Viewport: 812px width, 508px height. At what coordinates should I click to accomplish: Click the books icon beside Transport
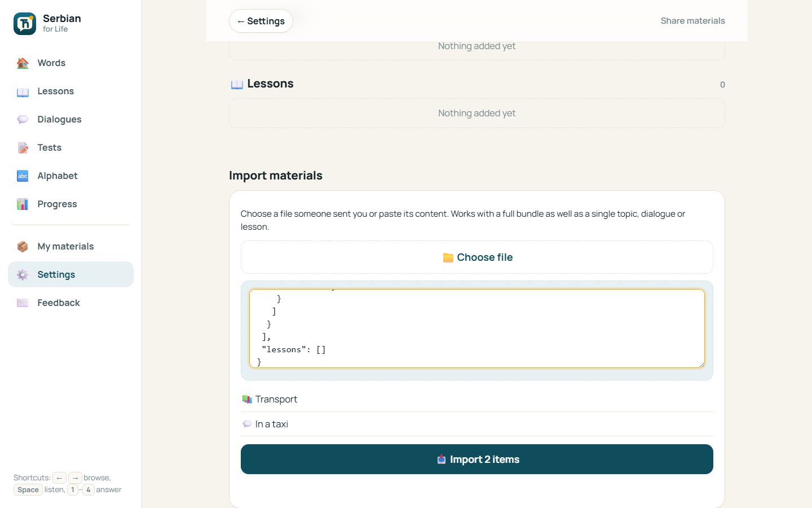tap(247, 399)
